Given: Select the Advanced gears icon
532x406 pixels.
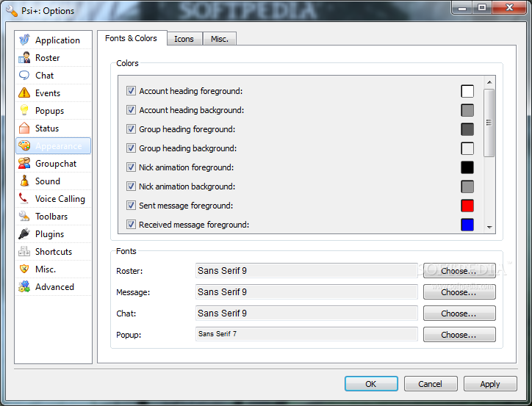Looking at the screenshot, I should tap(24, 287).
